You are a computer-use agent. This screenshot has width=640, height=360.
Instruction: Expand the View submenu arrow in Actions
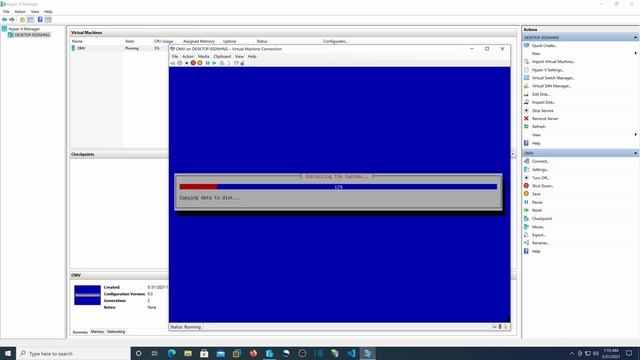point(635,135)
